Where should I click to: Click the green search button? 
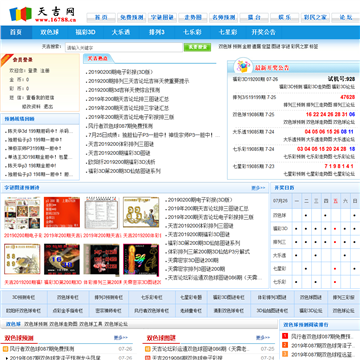(197, 47)
